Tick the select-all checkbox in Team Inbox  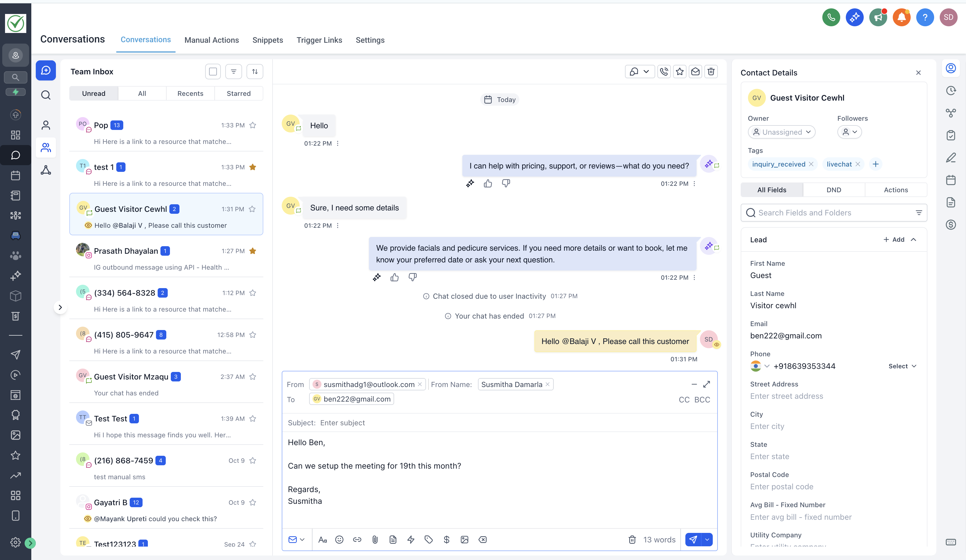click(x=213, y=72)
